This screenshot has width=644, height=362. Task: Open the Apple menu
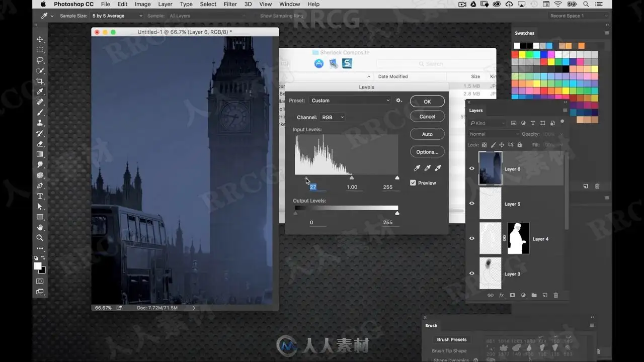(x=43, y=4)
